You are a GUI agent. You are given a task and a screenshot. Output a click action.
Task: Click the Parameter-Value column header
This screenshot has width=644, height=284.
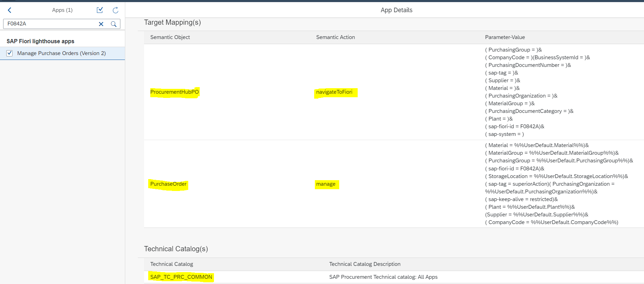504,37
